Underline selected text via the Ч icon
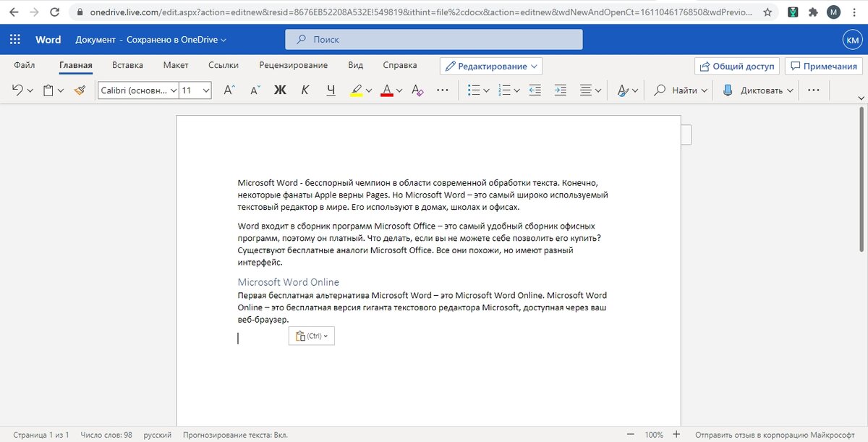 click(x=331, y=90)
